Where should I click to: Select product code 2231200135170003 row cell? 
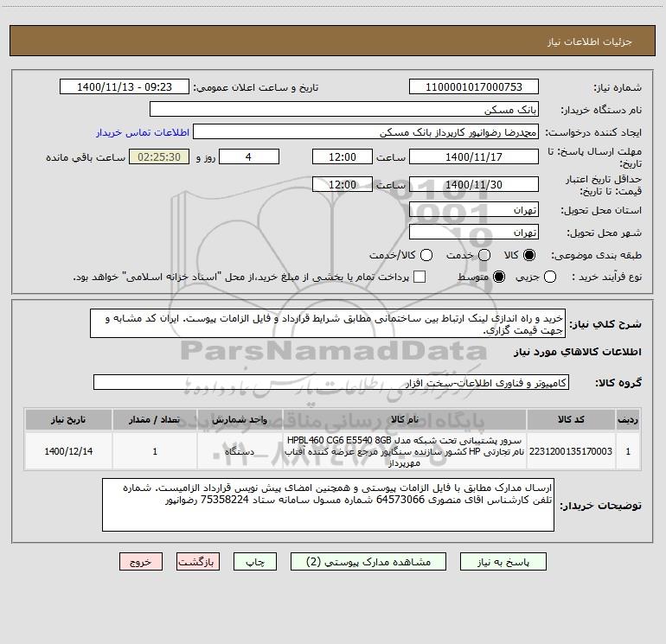pyautogui.click(x=571, y=451)
